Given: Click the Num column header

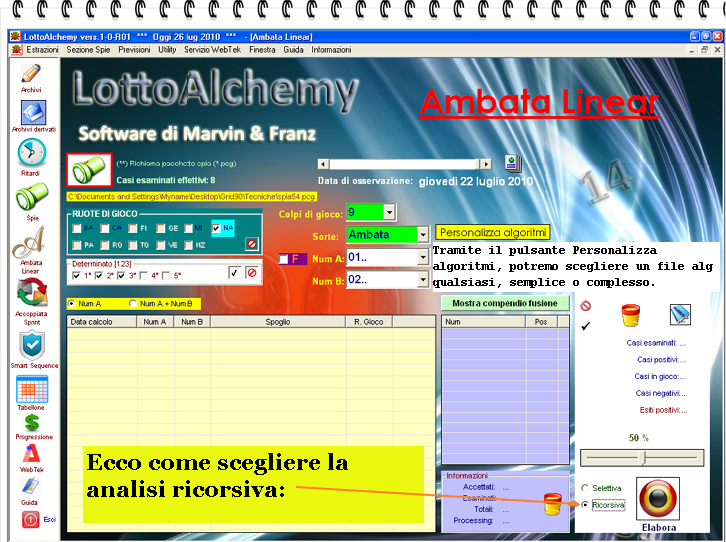Looking at the screenshot, I should click(x=483, y=322).
